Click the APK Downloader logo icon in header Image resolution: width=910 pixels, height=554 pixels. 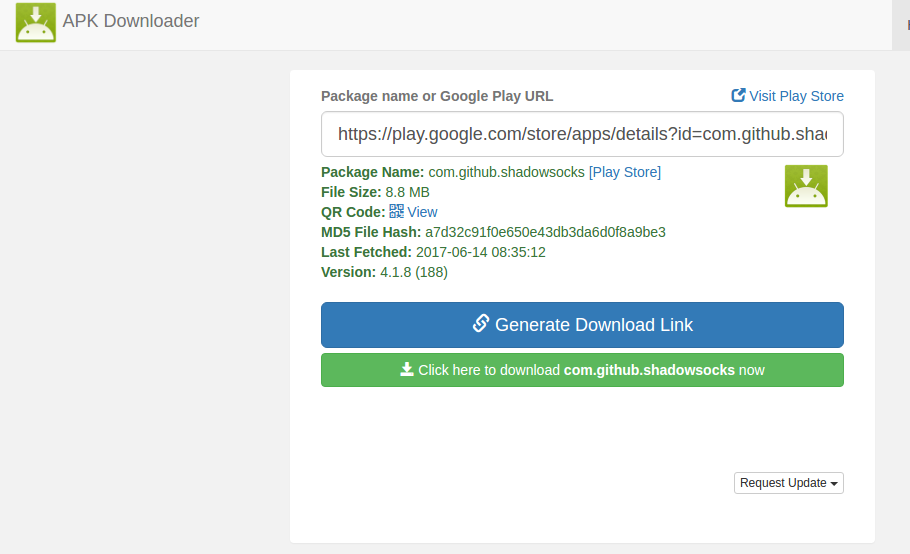pyautogui.click(x=36, y=23)
